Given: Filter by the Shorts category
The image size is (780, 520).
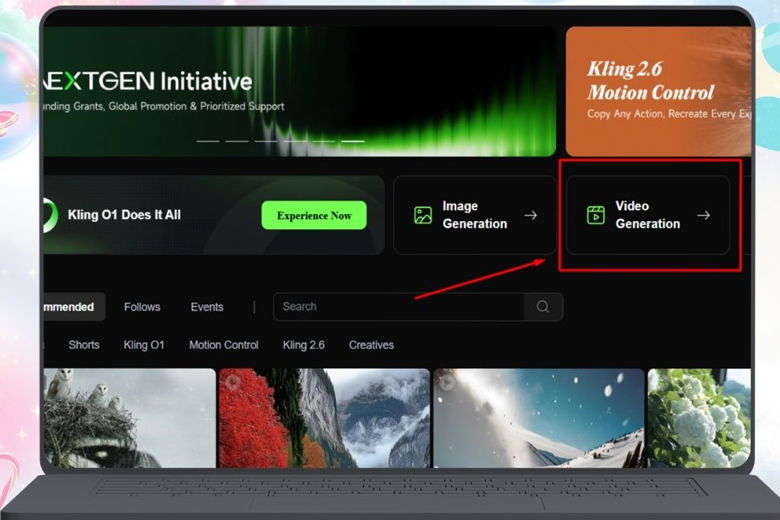Looking at the screenshot, I should tap(84, 345).
